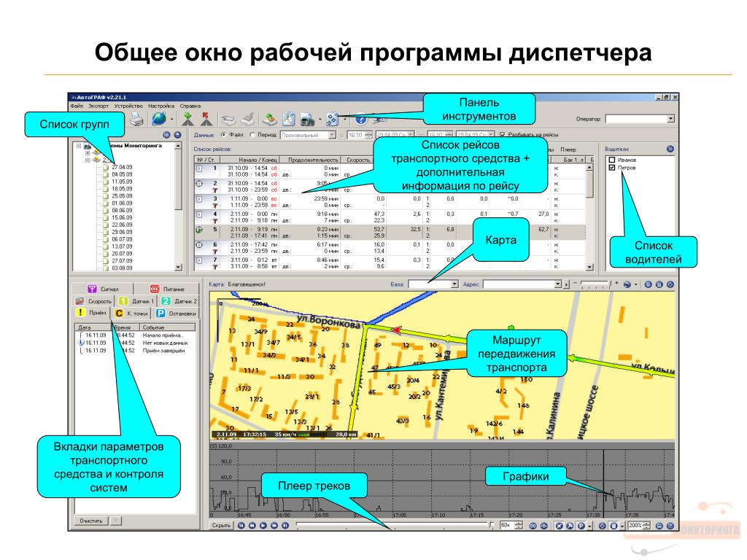Select the 27.04.09 item in the groups tree
This screenshot has height=560, width=747.
pos(122,167)
